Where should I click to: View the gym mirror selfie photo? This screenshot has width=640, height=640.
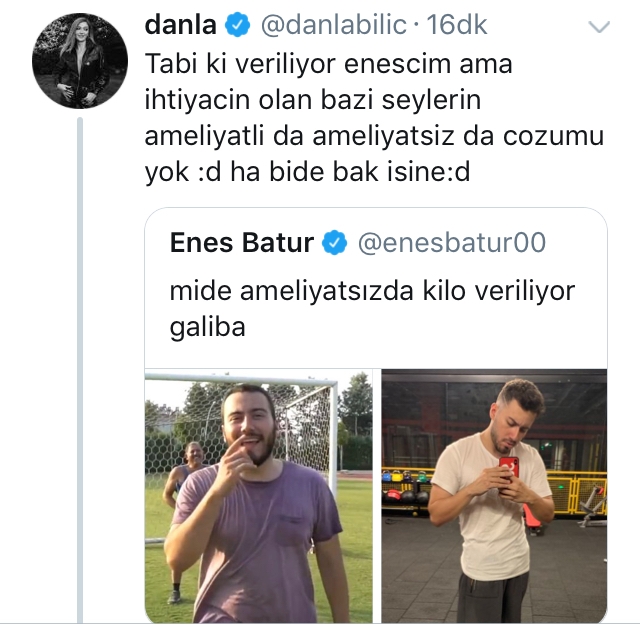(494, 496)
